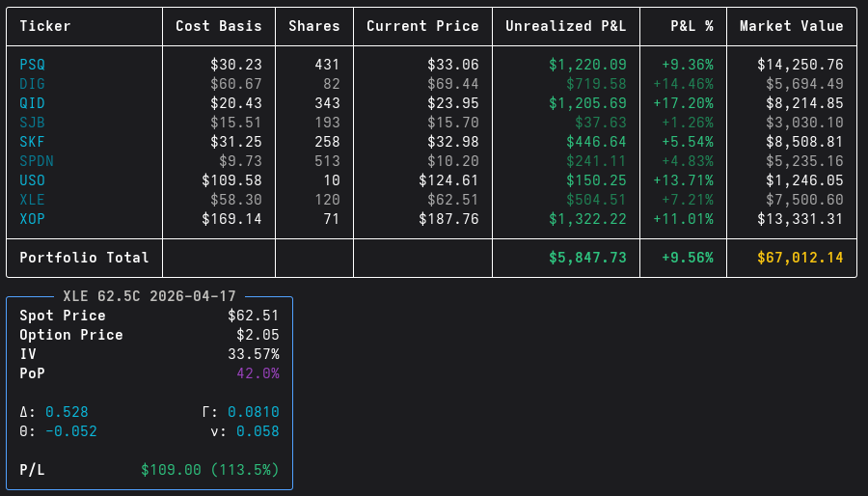Viewport: 868px width, 496px height.
Task: Click DIG P&L percent +14.46%
Action: click(683, 84)
